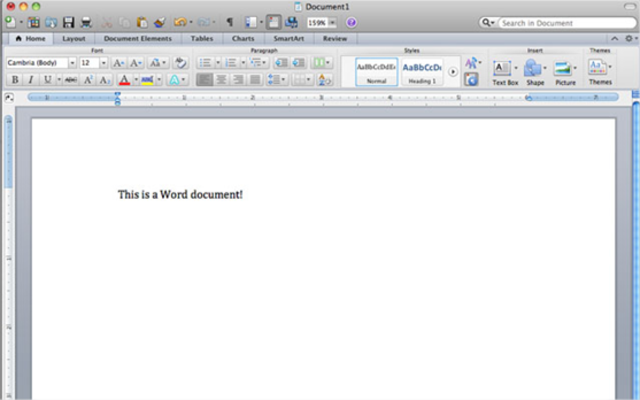Align text right
Viewport: 640px width, 400px height.
pos(238,79)
